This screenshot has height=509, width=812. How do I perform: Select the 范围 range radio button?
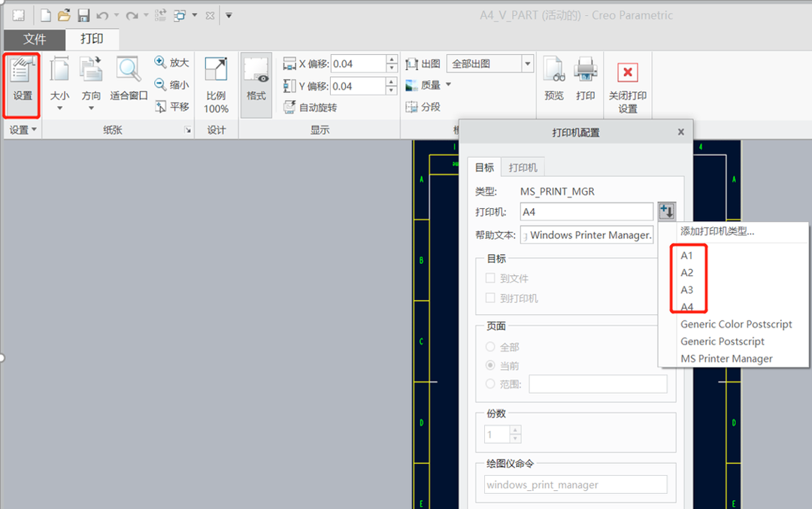tap(490, 383)
